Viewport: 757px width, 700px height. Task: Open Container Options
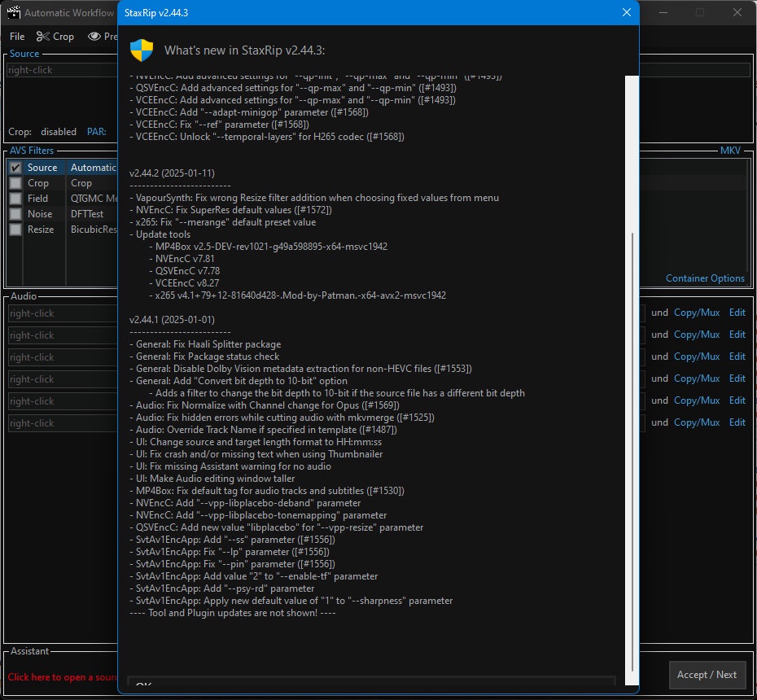point(705,278)
